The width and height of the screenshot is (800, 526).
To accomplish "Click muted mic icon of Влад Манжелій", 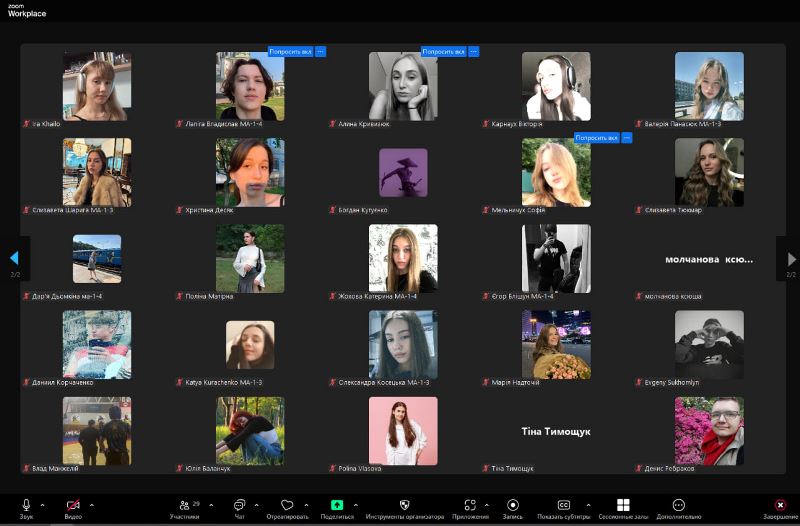I will coord(26,468).
